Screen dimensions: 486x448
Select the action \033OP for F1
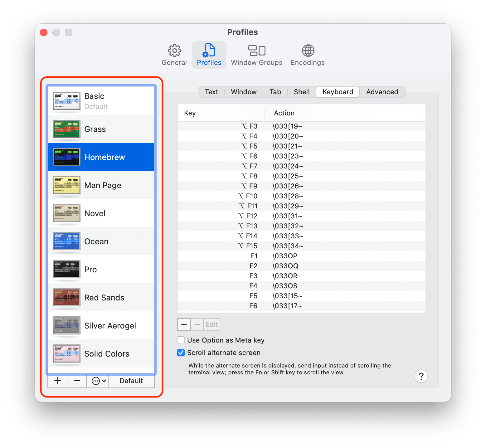tap(285, 256)
